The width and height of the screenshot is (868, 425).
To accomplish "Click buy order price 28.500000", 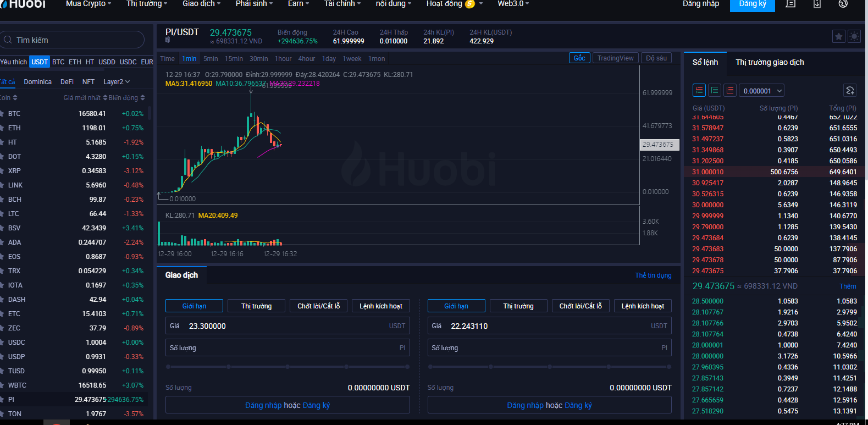I will [x=707, y=301].
